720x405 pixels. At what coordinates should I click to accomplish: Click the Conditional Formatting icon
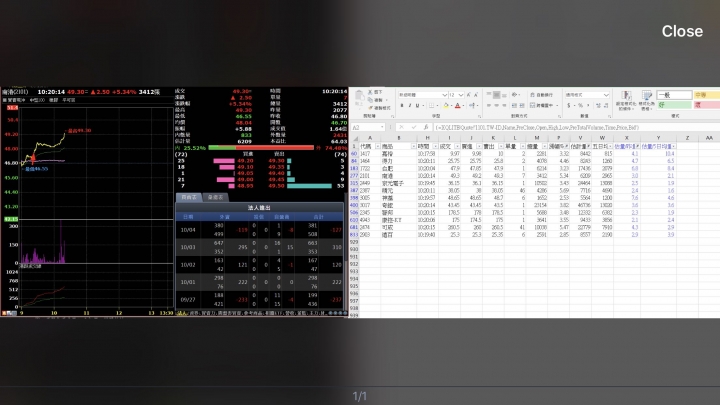pyautogui.click(x=626, y=101)
